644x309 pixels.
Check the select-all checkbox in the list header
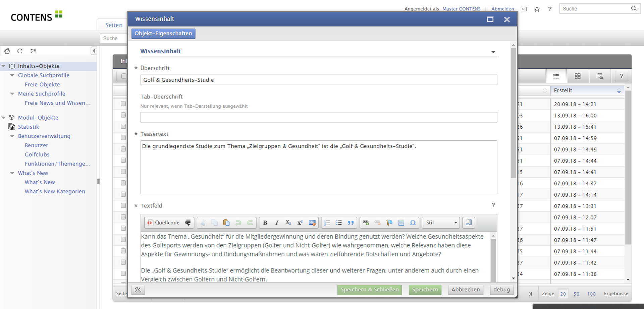coord(123,76)
